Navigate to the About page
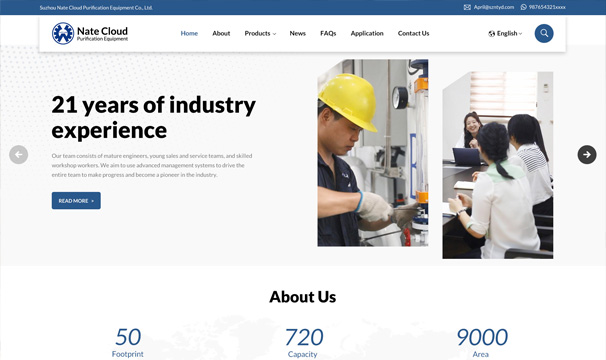The height and width of the screenshot is (360, 606). tap(221, 34)
